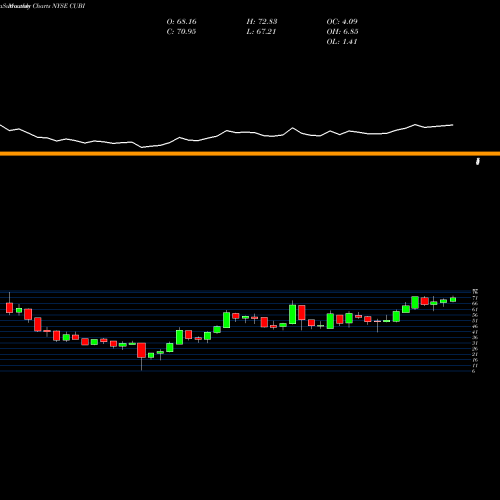Click the 61 price axis label
The image size is (500, 500).
pyautogui.click(x=475, y=309)
